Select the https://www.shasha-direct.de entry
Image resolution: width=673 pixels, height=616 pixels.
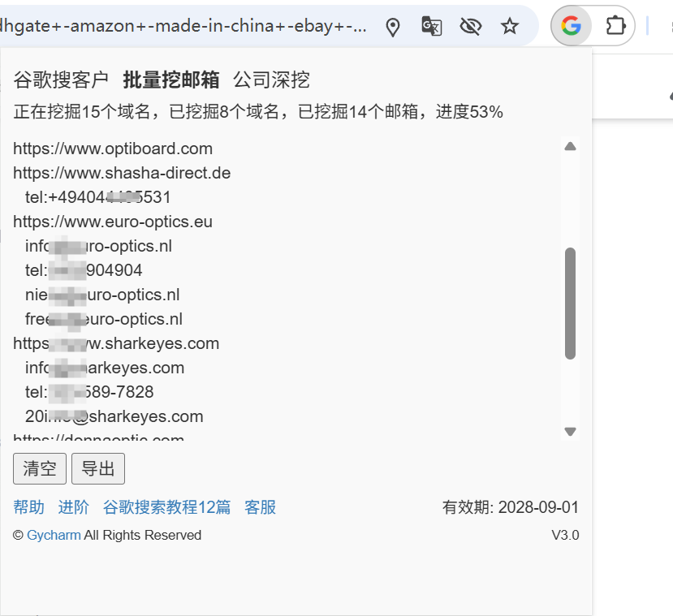[x=122, y=174]
